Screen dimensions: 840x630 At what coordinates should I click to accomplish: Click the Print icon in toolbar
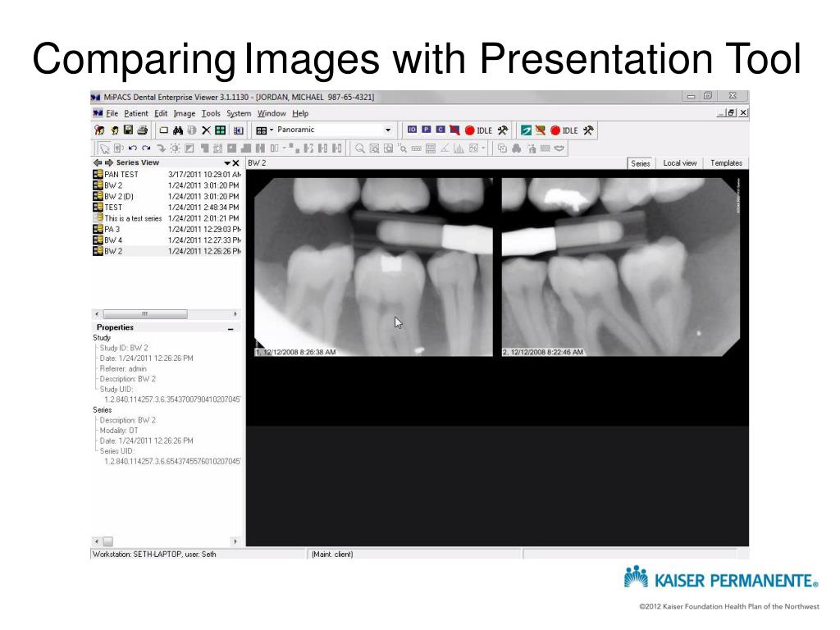click(x=143, y=130)
